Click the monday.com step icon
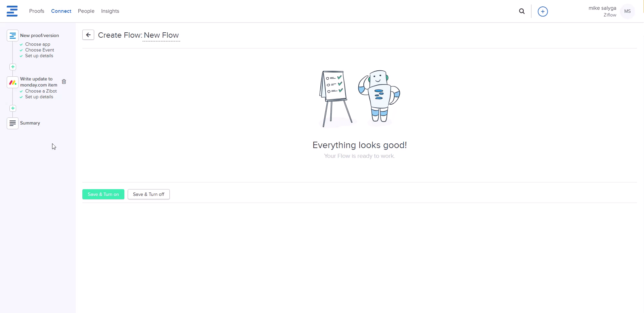This screenshot has height=313, width=644. (12, 82)
